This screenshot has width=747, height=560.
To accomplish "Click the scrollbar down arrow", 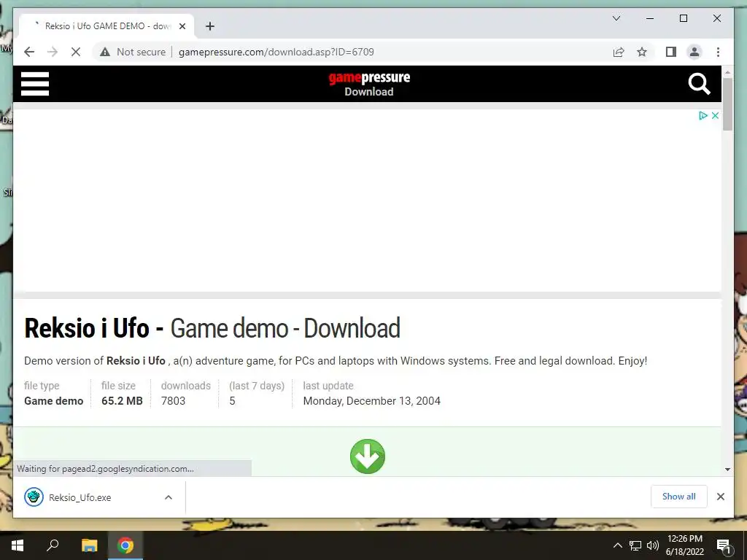I will coord(727,469).
